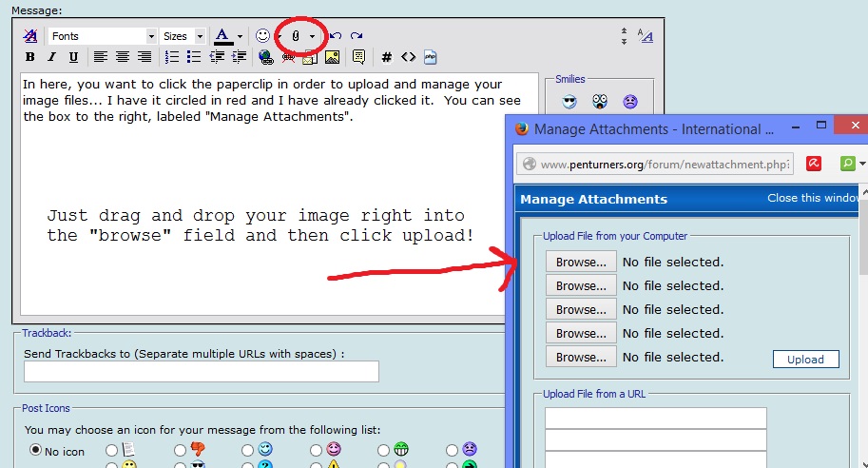Click the first Browse... button
Viewport: 868px width, 468px height.
pyautogui.click(x=581, y=262)
